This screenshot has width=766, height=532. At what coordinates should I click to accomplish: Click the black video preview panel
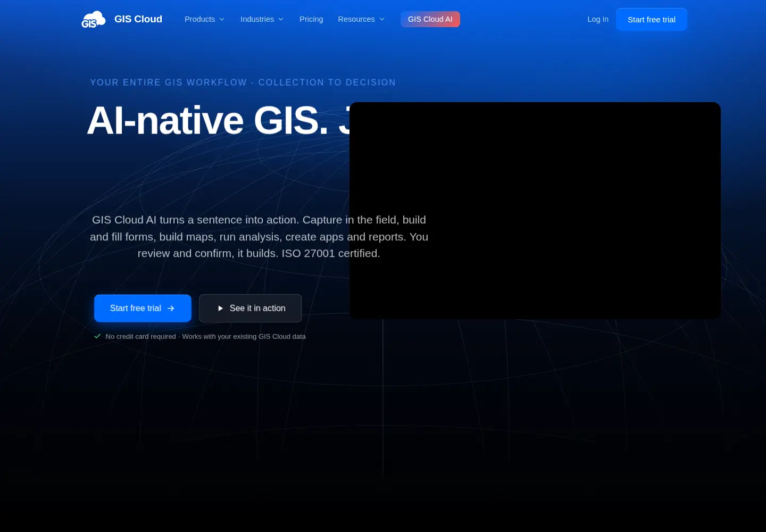(x=535, y=211)
